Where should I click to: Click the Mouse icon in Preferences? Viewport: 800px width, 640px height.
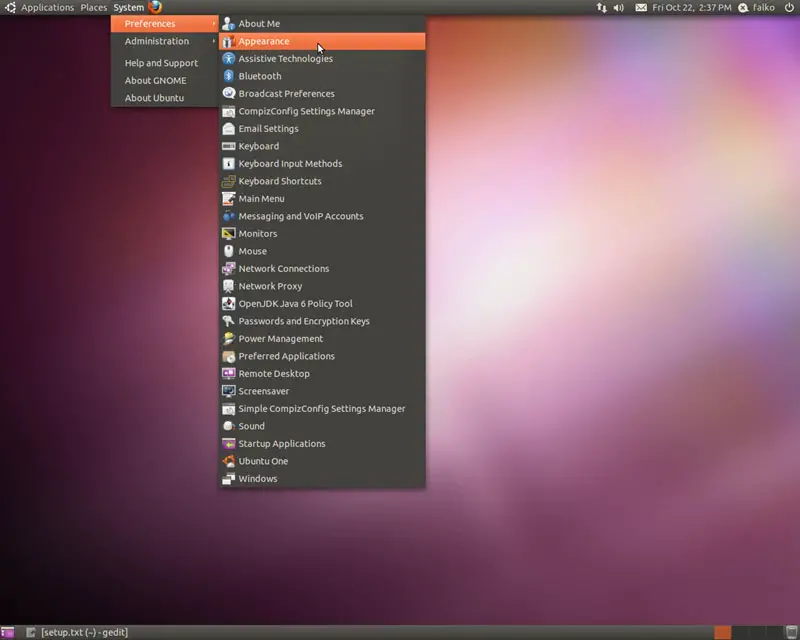tap(229, 251)
